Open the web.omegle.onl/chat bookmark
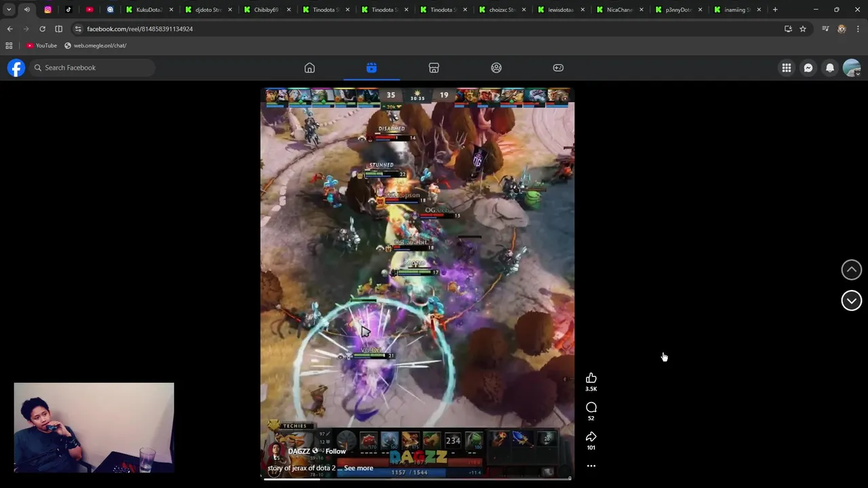 tap(96, 45)
